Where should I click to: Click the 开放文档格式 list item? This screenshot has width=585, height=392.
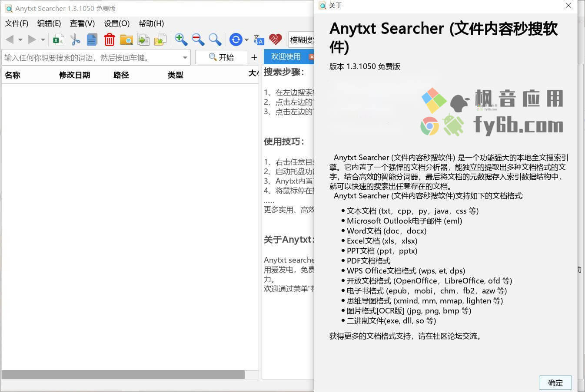click(x=429, y=281)
